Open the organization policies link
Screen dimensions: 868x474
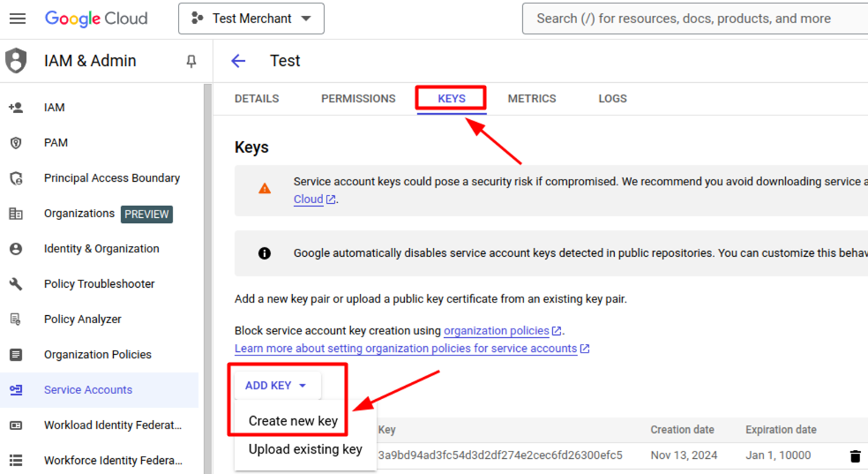click(503, 331)
